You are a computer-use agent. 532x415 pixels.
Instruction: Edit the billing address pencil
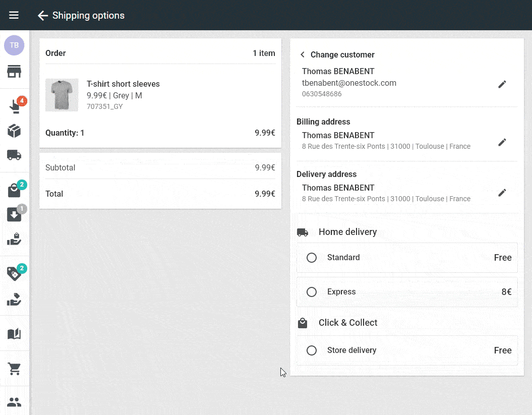click(502, 142)
